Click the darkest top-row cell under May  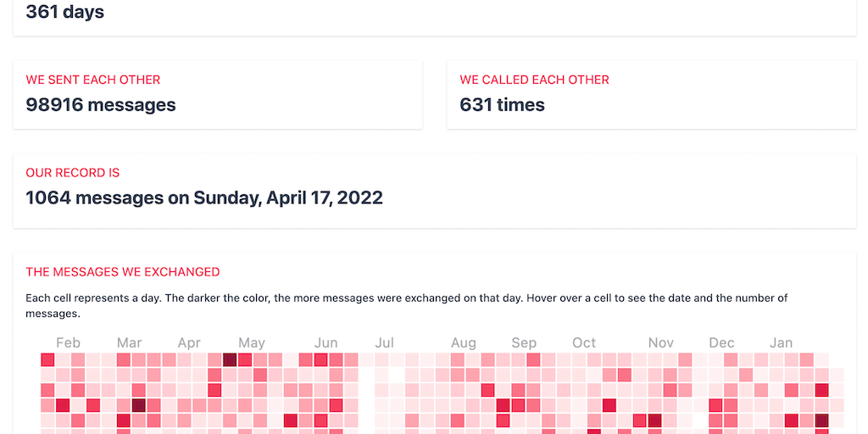[230, 359]
